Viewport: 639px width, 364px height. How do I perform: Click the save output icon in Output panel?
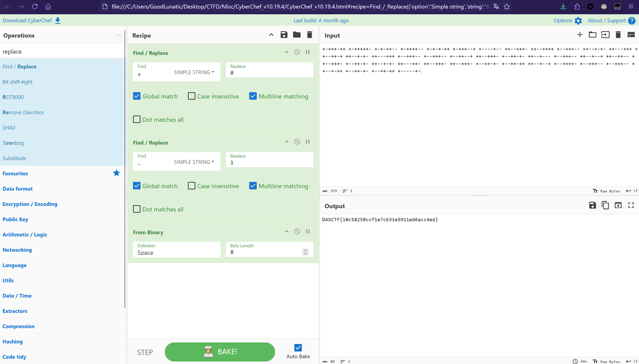tap(592, 205)
